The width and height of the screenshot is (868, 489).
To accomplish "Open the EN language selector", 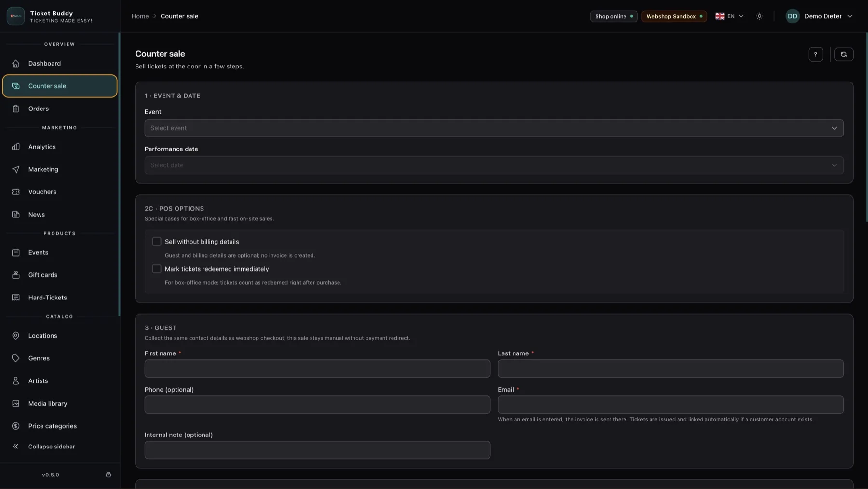I will (x=729, y=16).
